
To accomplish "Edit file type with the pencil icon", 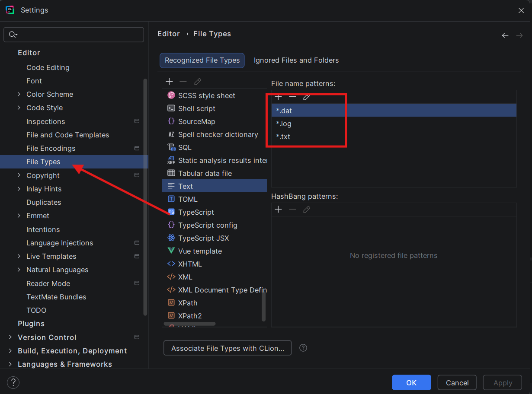I will point(197,82).
